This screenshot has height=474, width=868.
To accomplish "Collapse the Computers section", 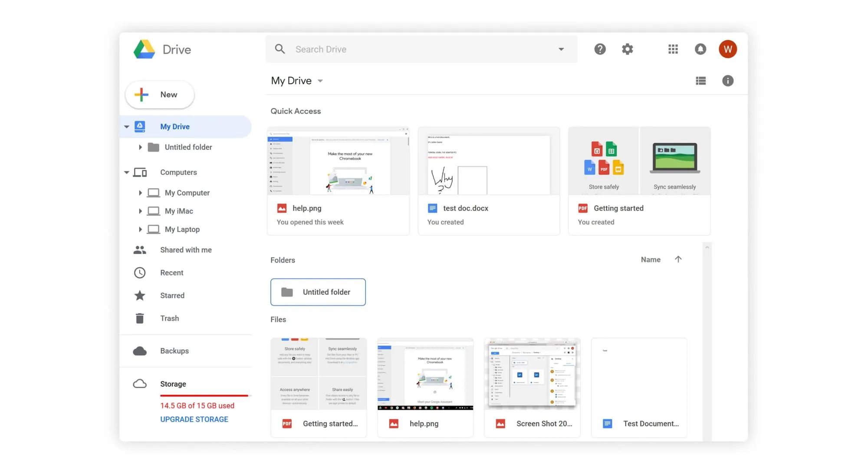I will tap(126, 172).
